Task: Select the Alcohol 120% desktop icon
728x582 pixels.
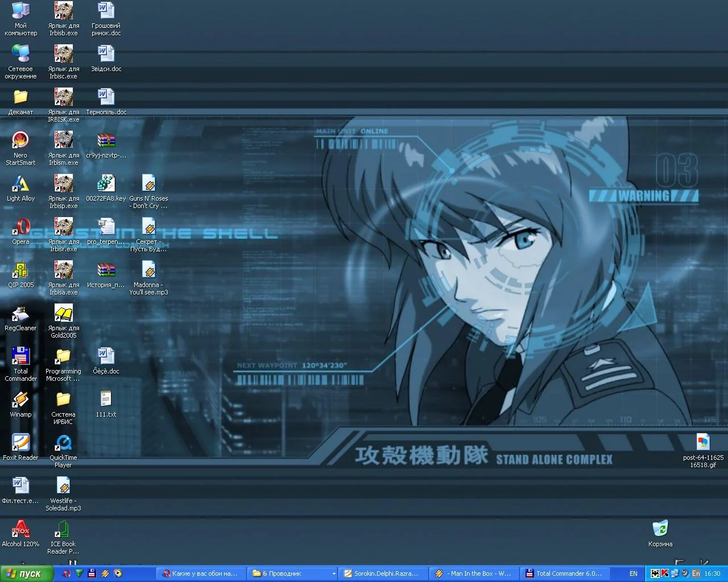Action: [x=20, y=534]
